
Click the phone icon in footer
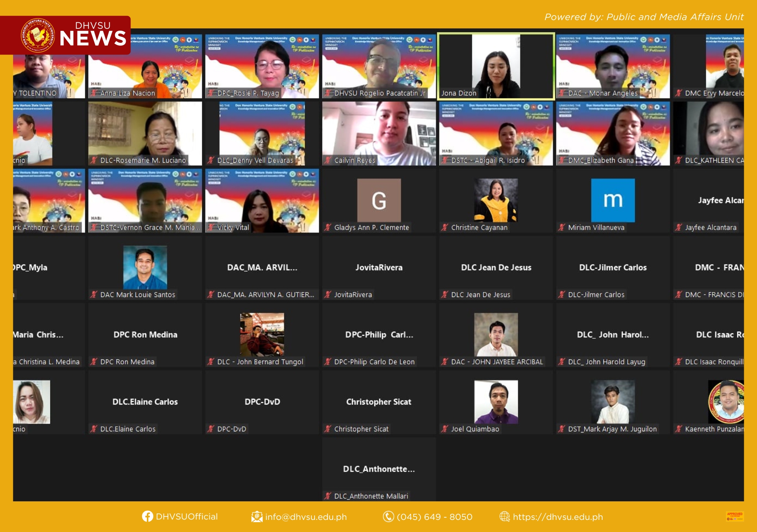click(x=388, y=516)
